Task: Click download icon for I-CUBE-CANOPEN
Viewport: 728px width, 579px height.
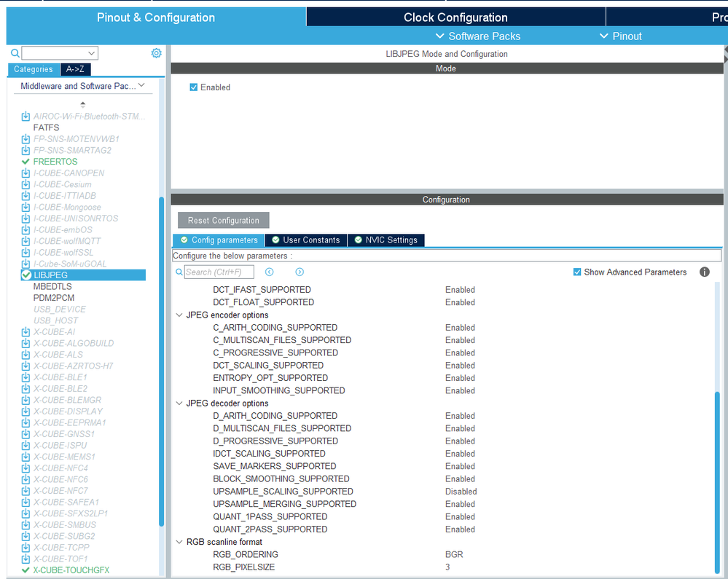Action: tap(26, 173)
